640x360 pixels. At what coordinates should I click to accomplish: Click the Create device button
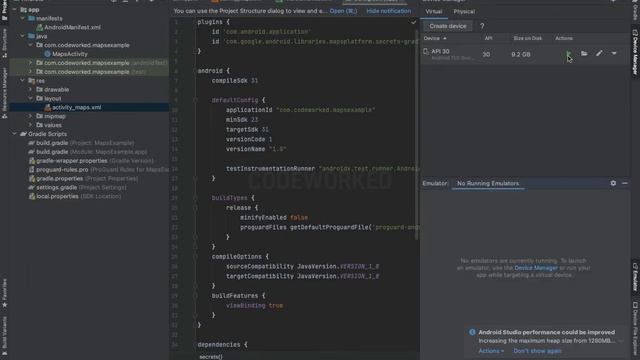coord(447,26)
